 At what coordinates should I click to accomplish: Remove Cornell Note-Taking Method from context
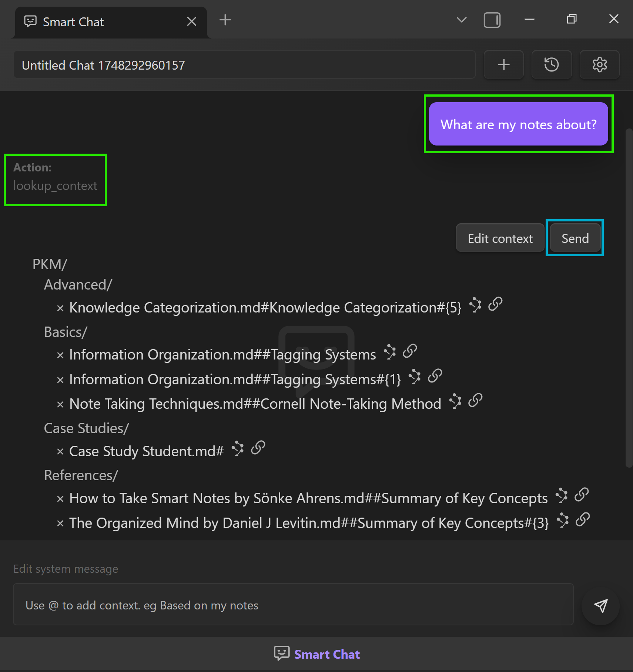tap(60, 405)
